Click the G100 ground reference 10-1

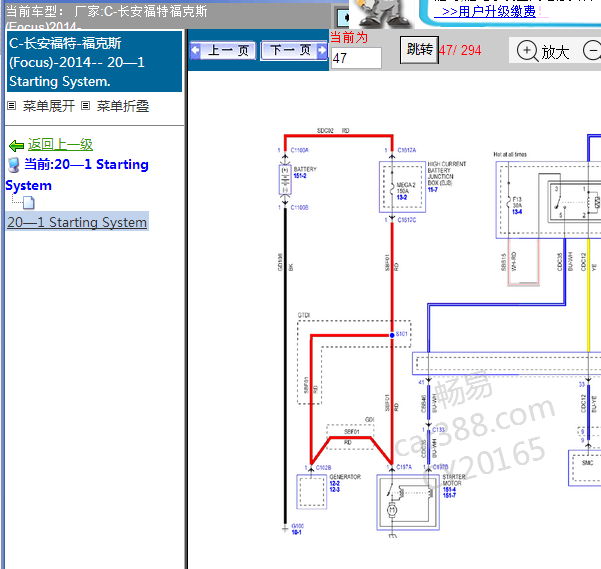point(296,532)
